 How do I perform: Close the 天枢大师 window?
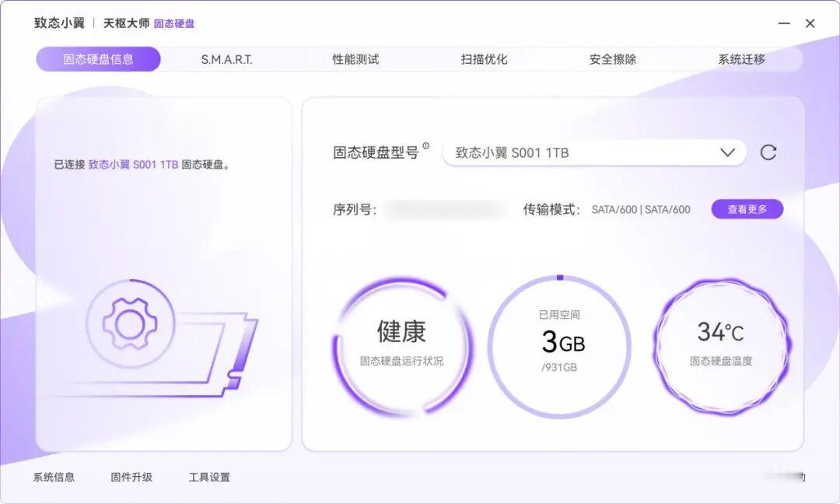coord(810,23)
